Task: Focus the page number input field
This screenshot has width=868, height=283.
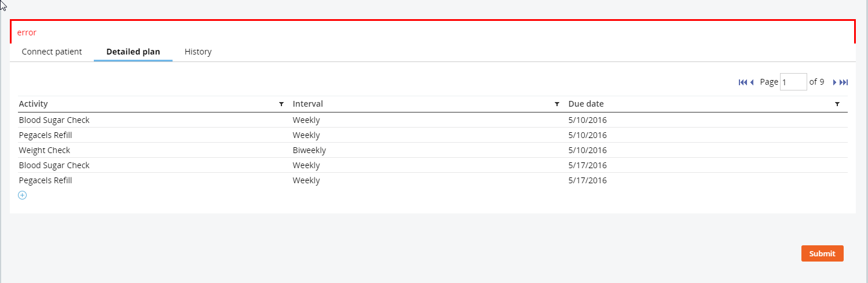Action: coord(793,82)
